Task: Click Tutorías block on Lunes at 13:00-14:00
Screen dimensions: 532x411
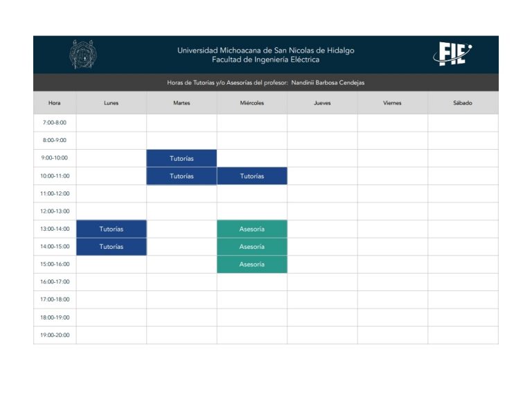Action: [x=111, y=229]
